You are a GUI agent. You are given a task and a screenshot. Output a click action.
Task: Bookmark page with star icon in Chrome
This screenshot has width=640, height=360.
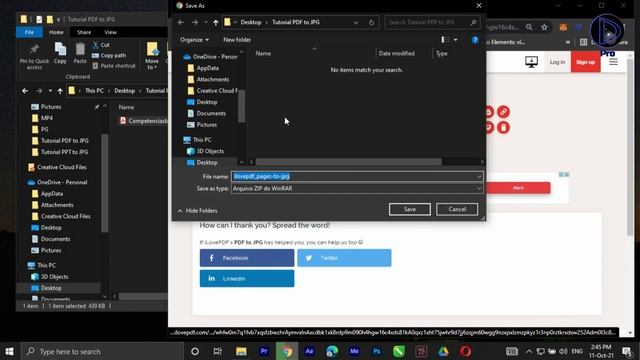(544, 27)
